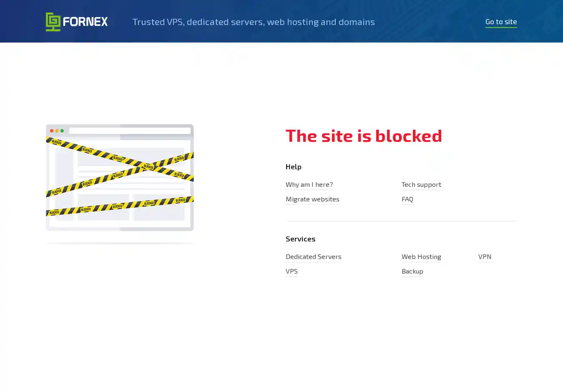Screen dimensions: 563x392
Task: Click the green dot in the browser illustration
Action: pos(62,131)
